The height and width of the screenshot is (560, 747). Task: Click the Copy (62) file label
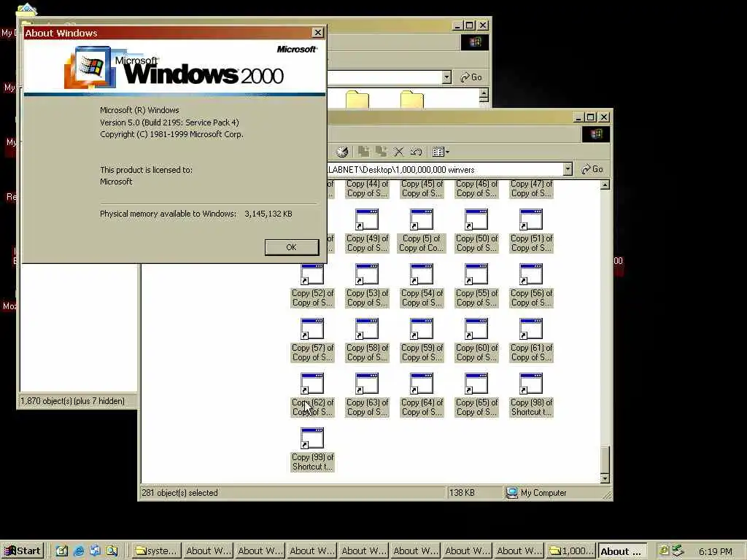312,407
